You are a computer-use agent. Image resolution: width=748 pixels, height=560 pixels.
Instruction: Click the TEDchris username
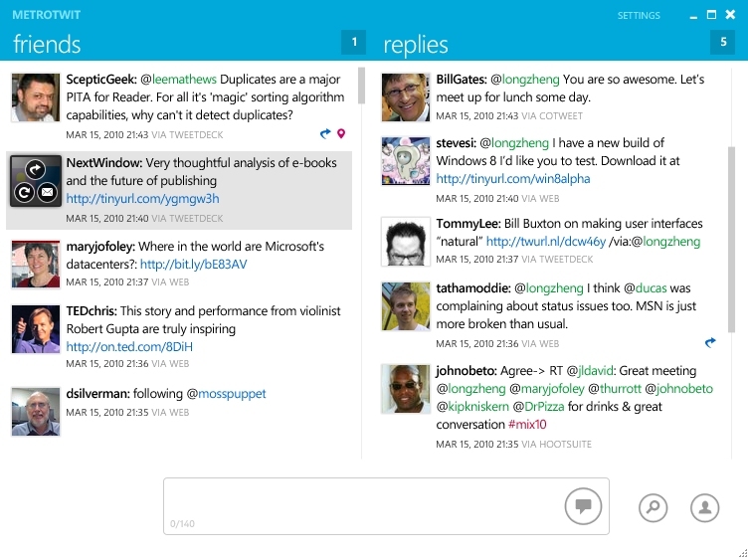92,311
